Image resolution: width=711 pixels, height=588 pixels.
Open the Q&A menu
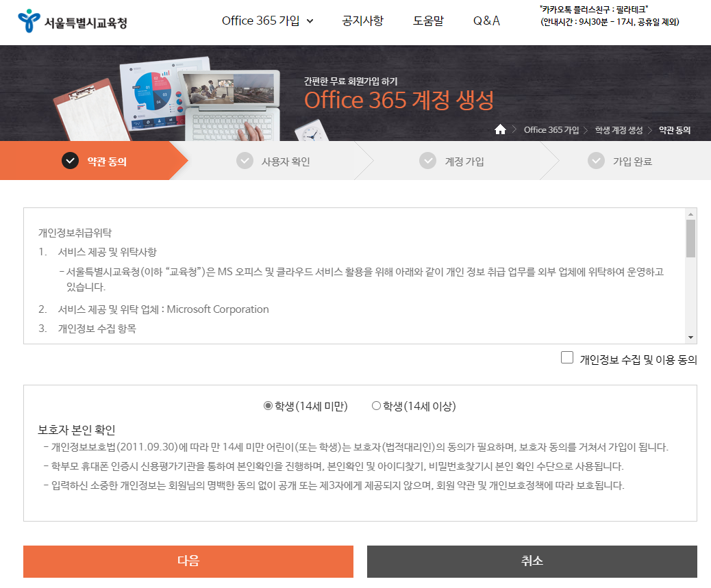[x=486, y=21]
